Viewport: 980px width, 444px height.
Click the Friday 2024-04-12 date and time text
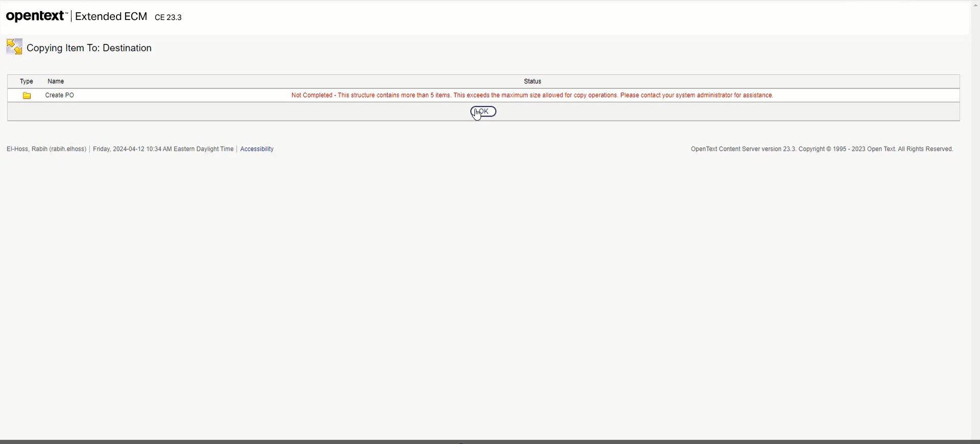[x=163, y=149]
